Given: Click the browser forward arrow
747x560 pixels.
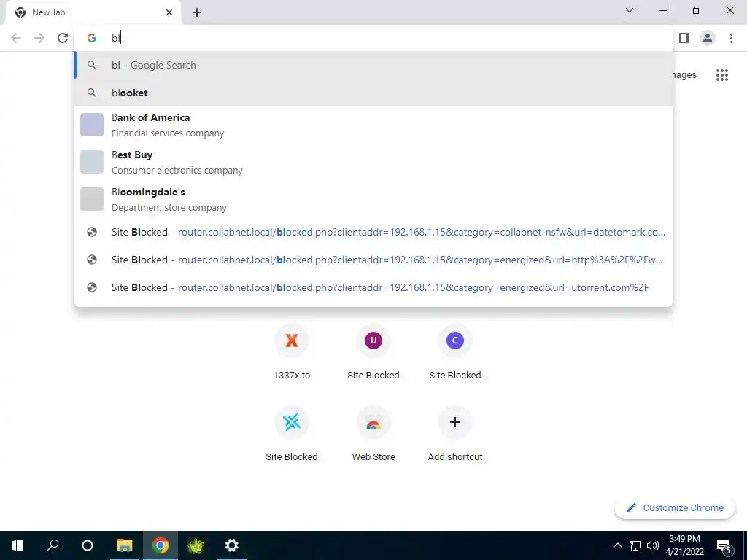Looking at the screenshot, I should [x=39, y=38].
